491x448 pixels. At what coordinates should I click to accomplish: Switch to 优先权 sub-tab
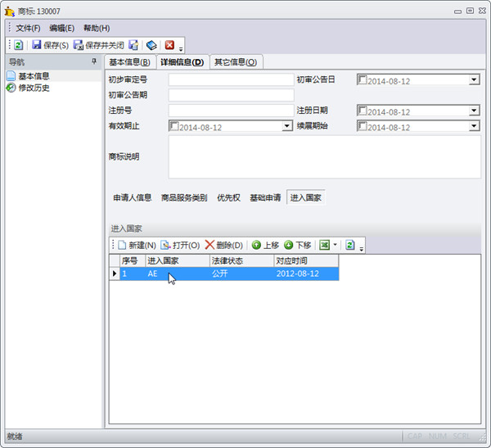228,197
